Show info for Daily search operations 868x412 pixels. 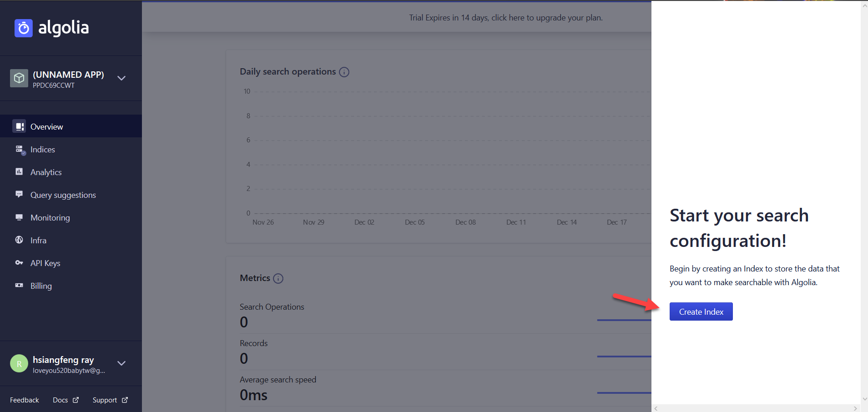344,72
